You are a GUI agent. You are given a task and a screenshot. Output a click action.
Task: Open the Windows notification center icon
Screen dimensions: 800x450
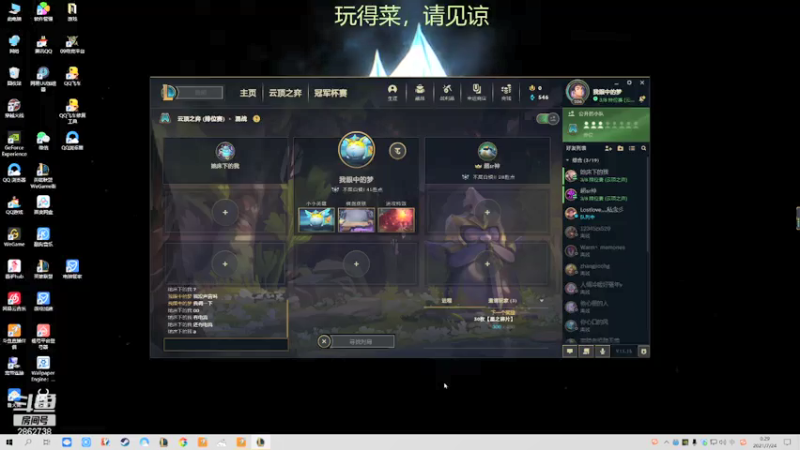pos(787,442)
